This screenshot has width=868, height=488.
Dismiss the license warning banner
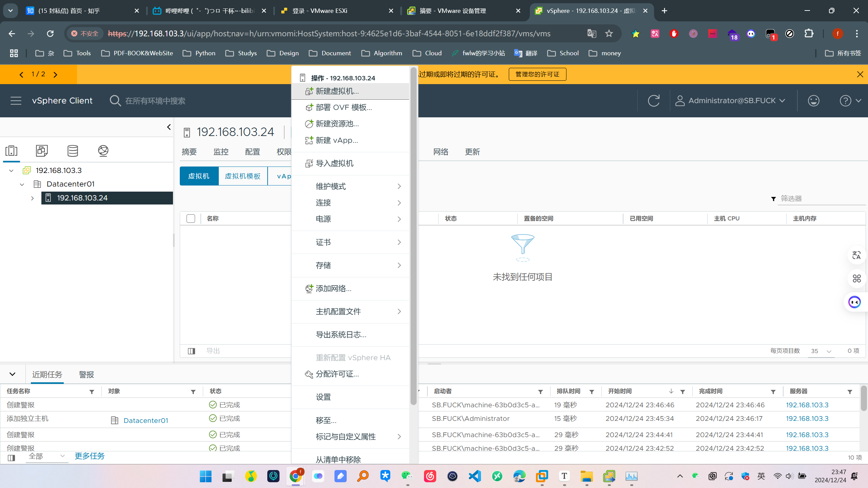click(860, 74)
